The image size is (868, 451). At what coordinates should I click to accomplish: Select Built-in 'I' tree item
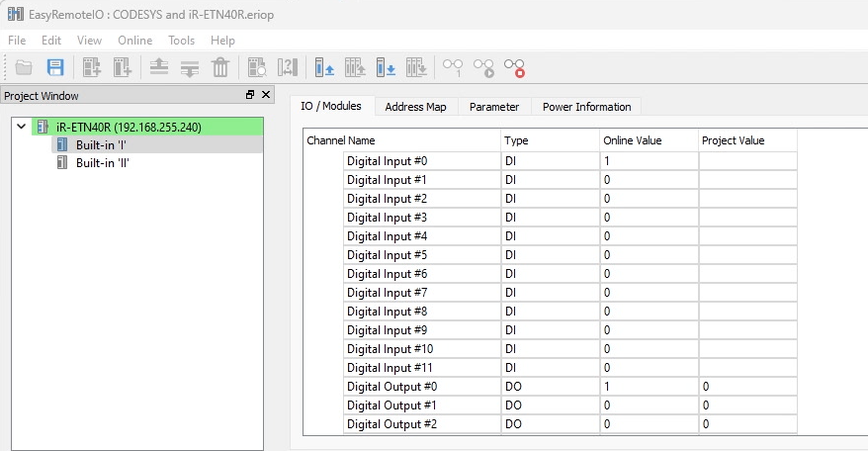101,145
